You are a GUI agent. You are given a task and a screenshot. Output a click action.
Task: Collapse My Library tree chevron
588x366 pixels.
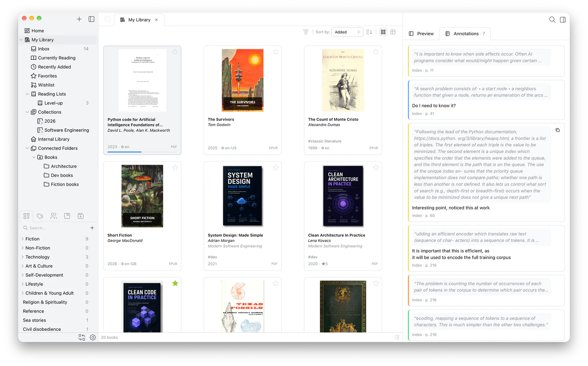click(21, 40)
